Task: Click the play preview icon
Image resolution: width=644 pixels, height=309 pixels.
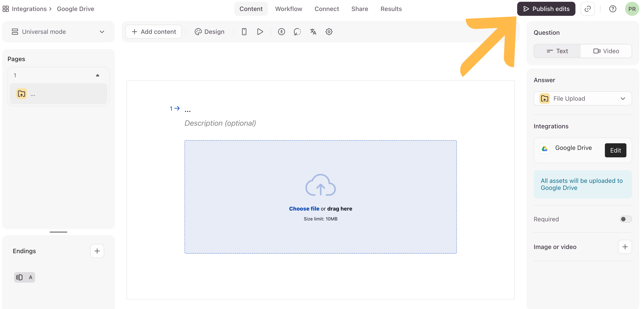Action: tap(260, 32)
